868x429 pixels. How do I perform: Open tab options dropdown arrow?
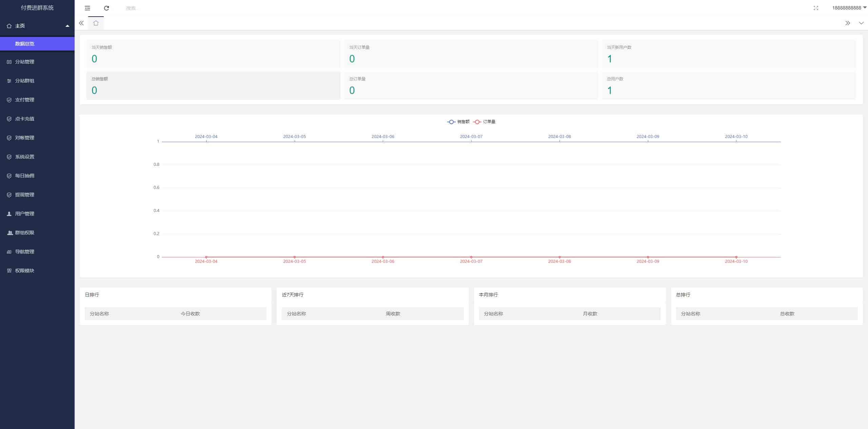click(861, 23)
